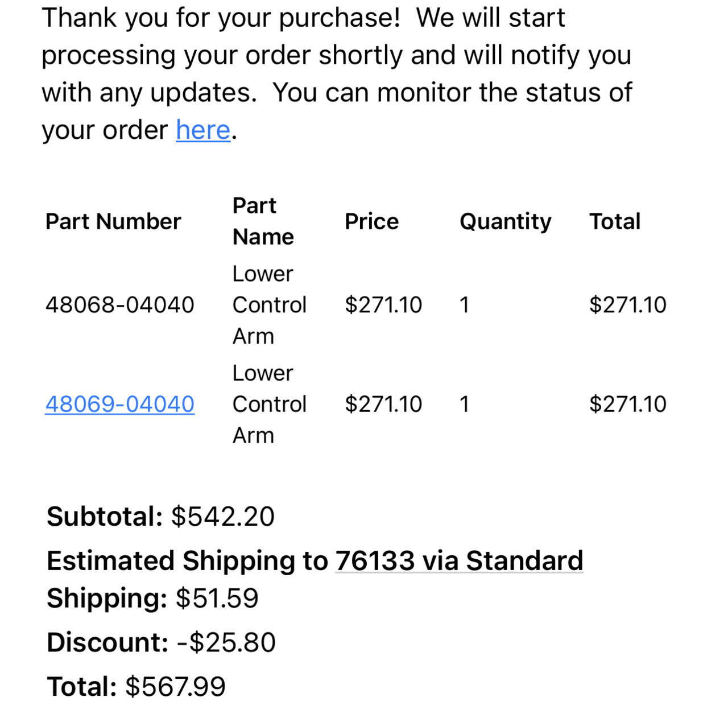Select the Subtotal $542.20 amount

[223, 517]
